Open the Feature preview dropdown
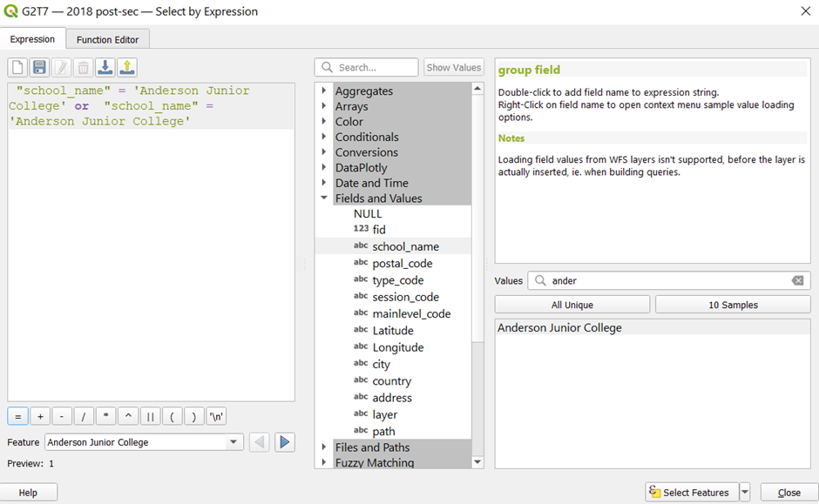 [x=234, y=442]
